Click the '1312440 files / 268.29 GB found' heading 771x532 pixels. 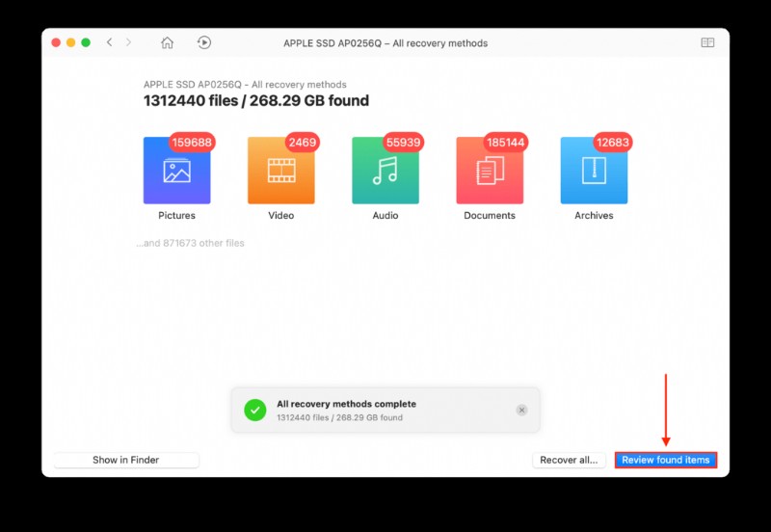pos(256,101)
